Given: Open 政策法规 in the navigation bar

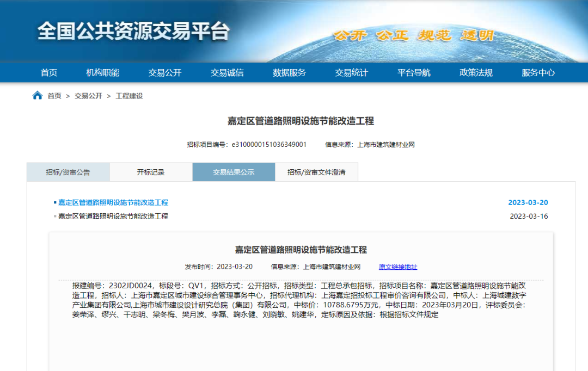Looking at the screenshot, I should [x=476, y=73].
